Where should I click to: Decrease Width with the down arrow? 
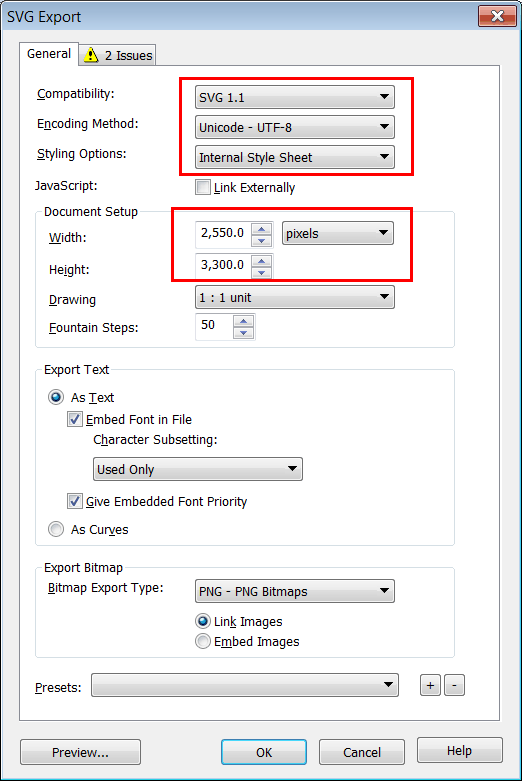(x=261, y=241)
